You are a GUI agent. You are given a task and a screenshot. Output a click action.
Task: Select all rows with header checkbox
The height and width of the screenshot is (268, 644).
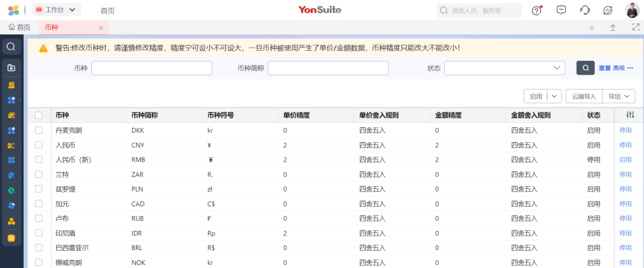click(x=39, y=116)
